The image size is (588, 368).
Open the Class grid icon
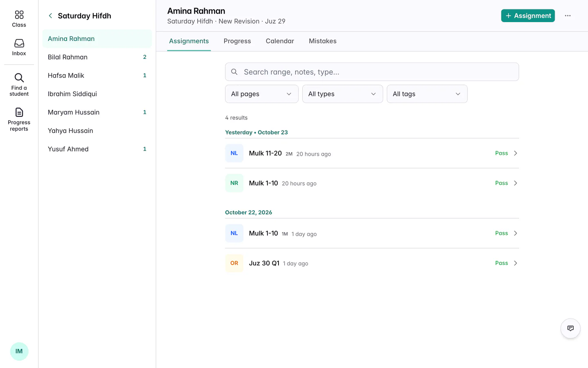pyautogui.click(x=19, y=15)
